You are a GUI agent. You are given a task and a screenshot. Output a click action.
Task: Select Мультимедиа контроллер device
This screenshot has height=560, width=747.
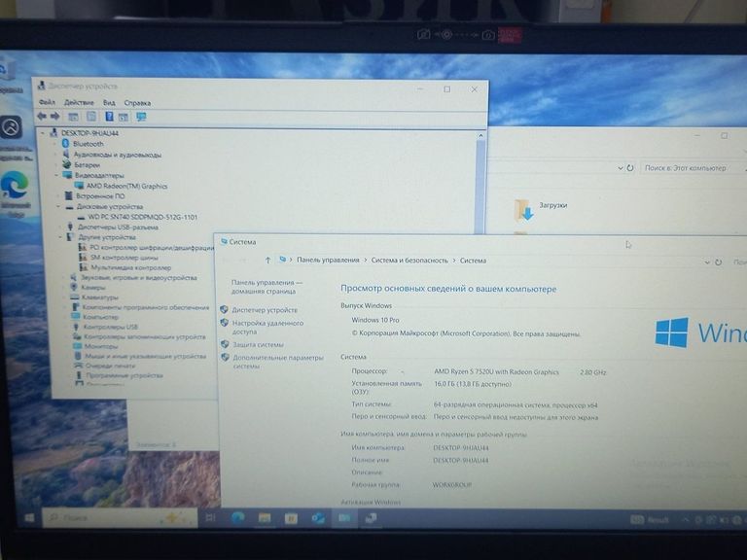click(x=130, y=267)
